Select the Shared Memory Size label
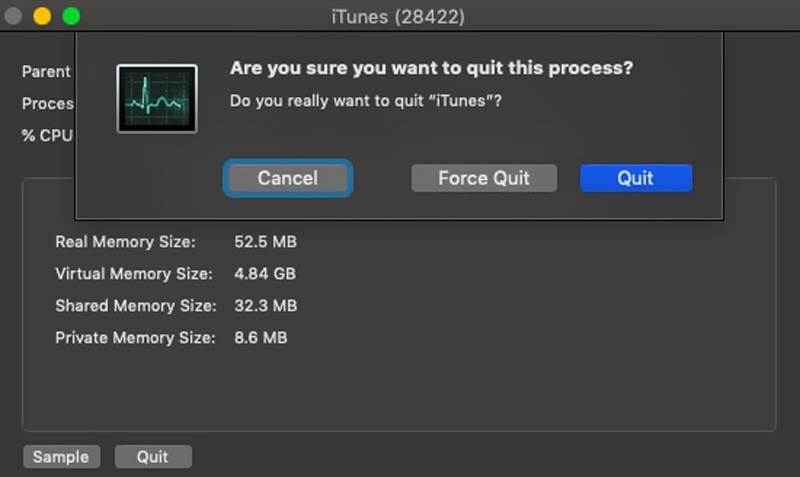Screen dimensions: 800x477 tap(136, 306)
